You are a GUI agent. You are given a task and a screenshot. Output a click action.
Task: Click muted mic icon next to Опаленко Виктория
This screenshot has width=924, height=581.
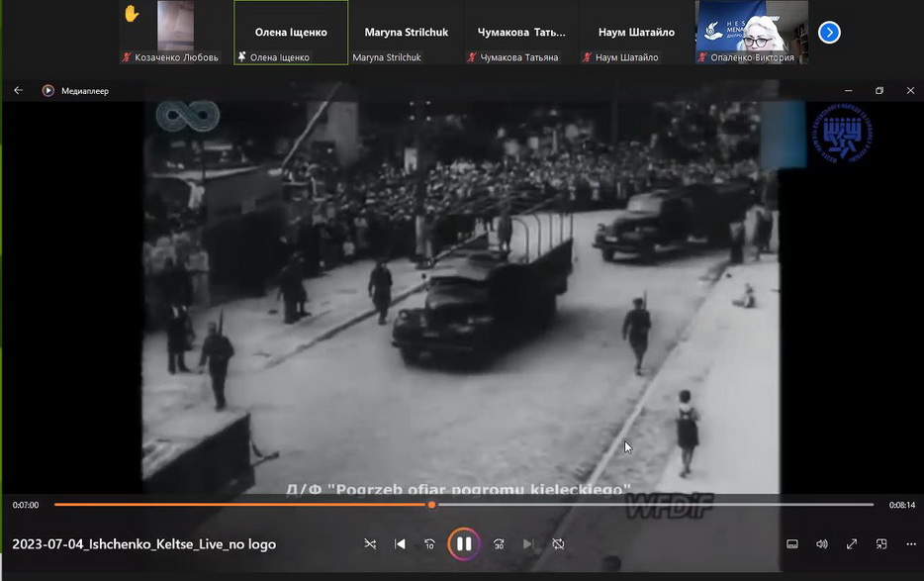coord(701,57)
